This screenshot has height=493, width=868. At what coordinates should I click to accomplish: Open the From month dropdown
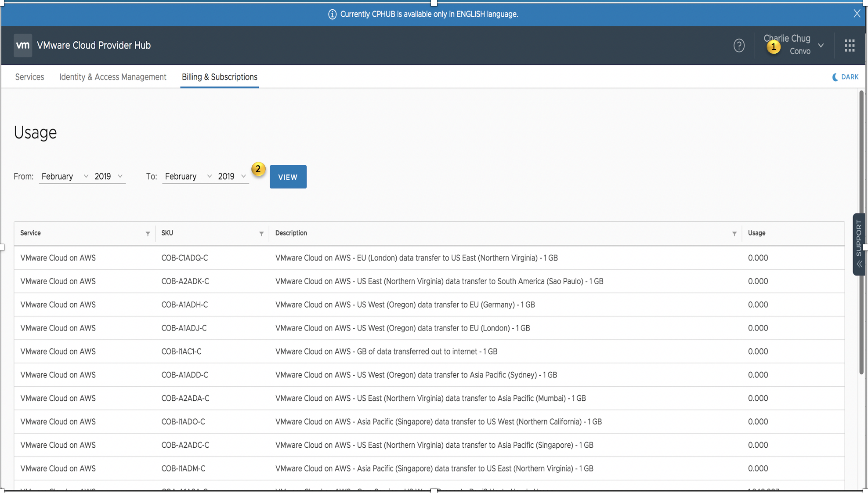tap(65, 176)
